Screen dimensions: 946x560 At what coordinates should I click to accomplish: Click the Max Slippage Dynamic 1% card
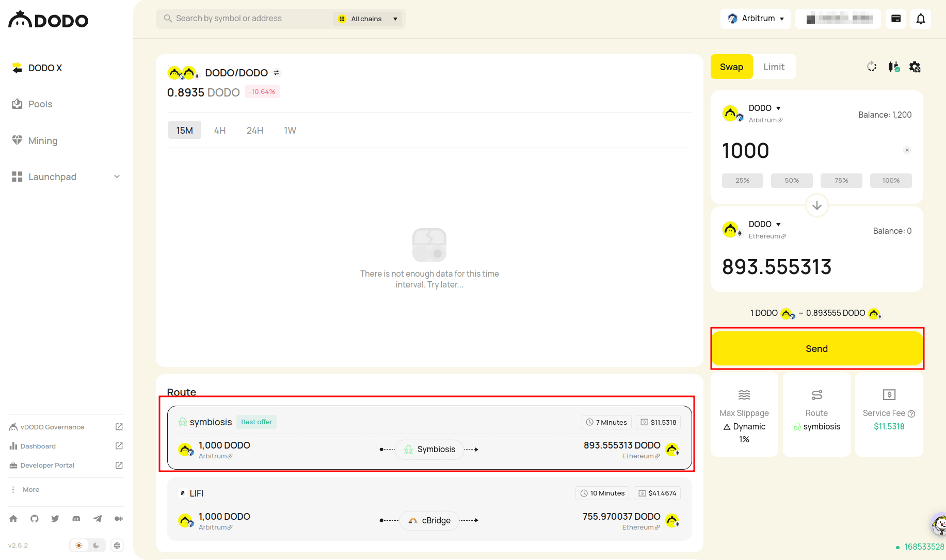point(744,415)
